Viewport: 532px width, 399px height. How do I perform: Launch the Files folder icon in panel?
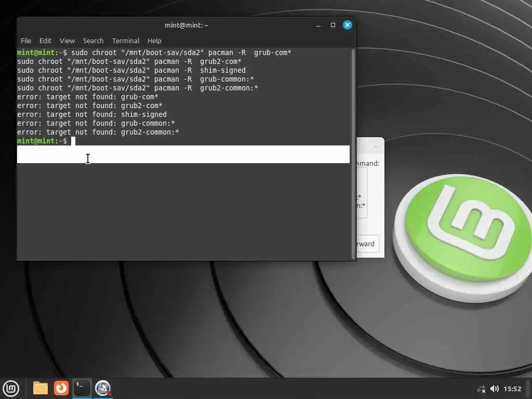[41, 388]
